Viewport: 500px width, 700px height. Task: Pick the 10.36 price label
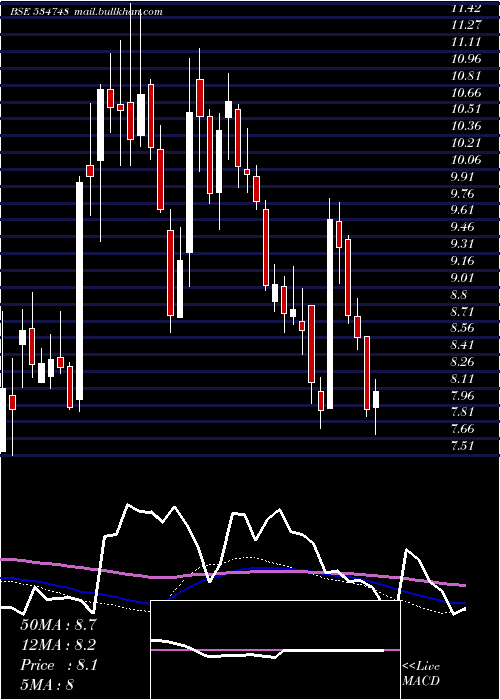[466, 126]
